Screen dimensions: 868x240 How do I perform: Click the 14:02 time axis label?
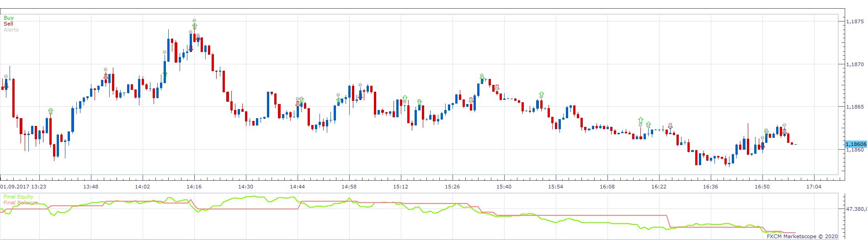pos(143,187)
